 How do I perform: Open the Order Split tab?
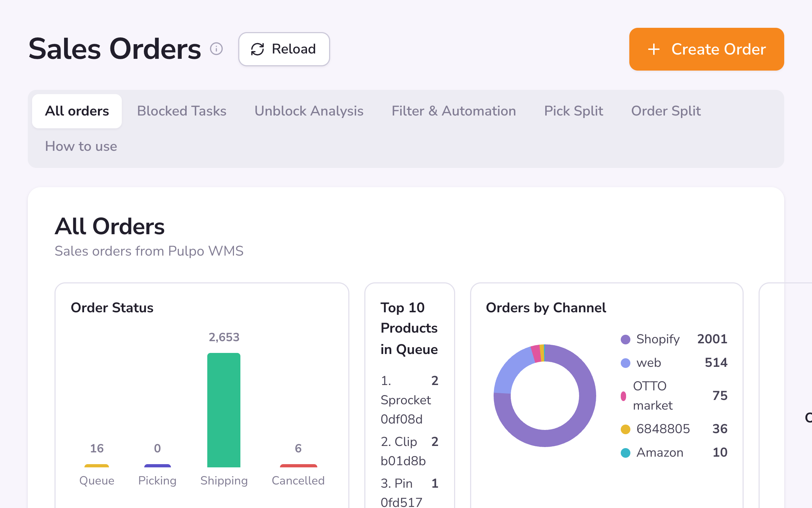coord(666,111)
